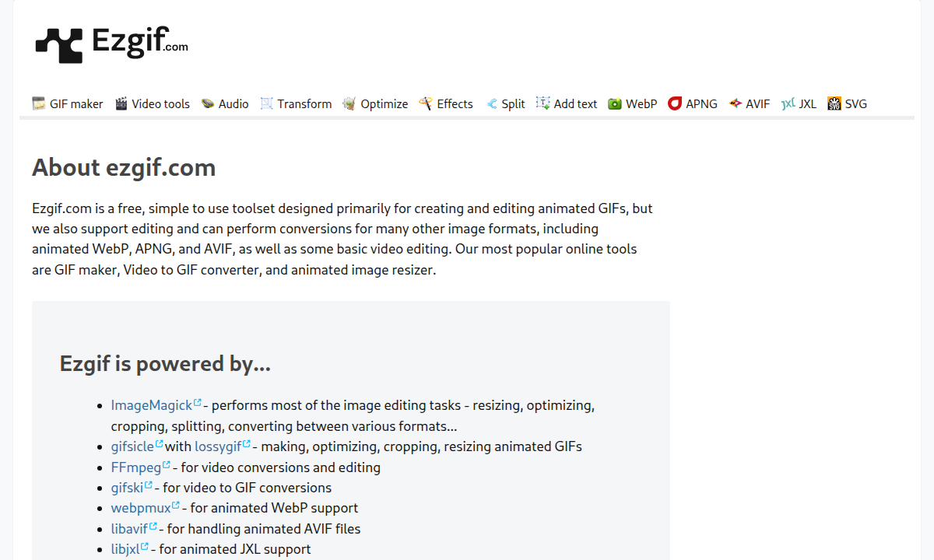Open Transform tools via crop icon
934x560 pixels.
pyautogui.click(x=267, y=103)
